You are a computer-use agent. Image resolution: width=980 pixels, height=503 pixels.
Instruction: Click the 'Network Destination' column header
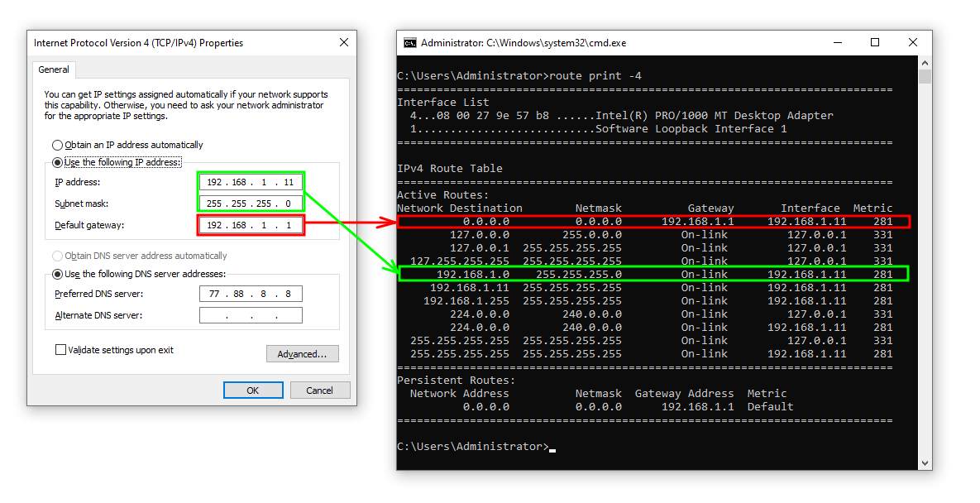coord(460,208)
